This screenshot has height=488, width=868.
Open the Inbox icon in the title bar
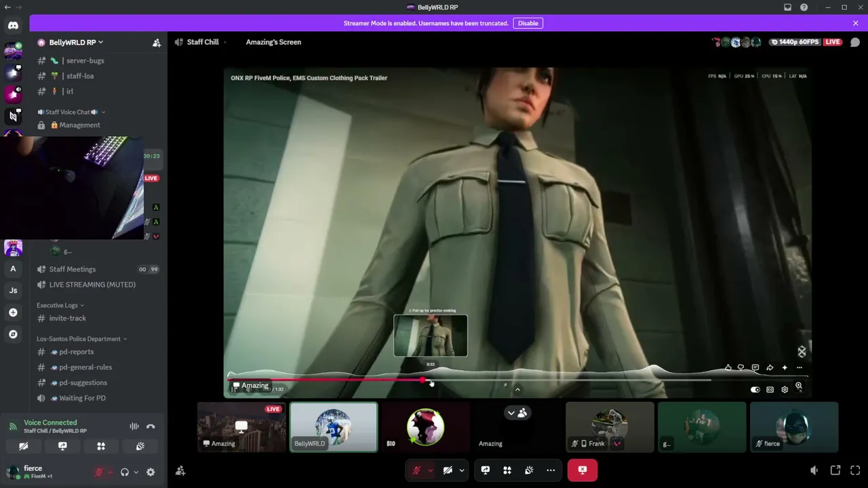tap(787, 7)
